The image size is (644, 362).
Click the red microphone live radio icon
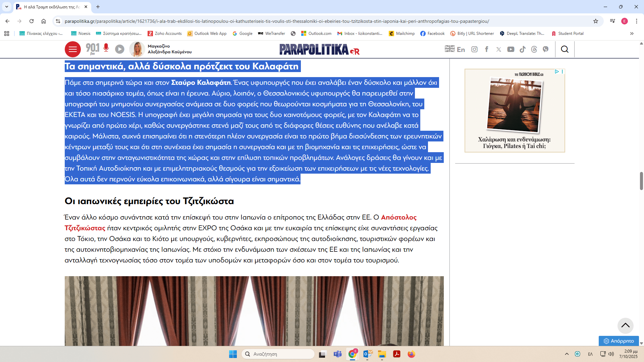[x=106, y=48]
